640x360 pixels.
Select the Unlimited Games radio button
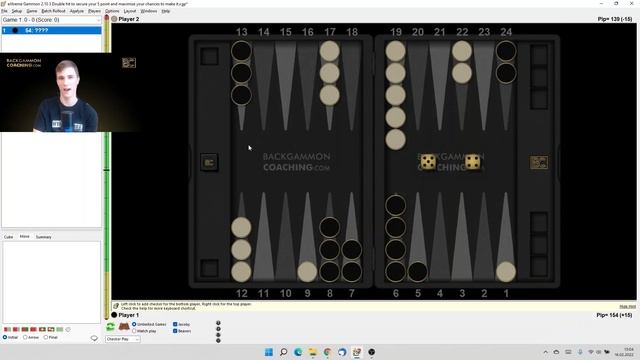[134, 324]
